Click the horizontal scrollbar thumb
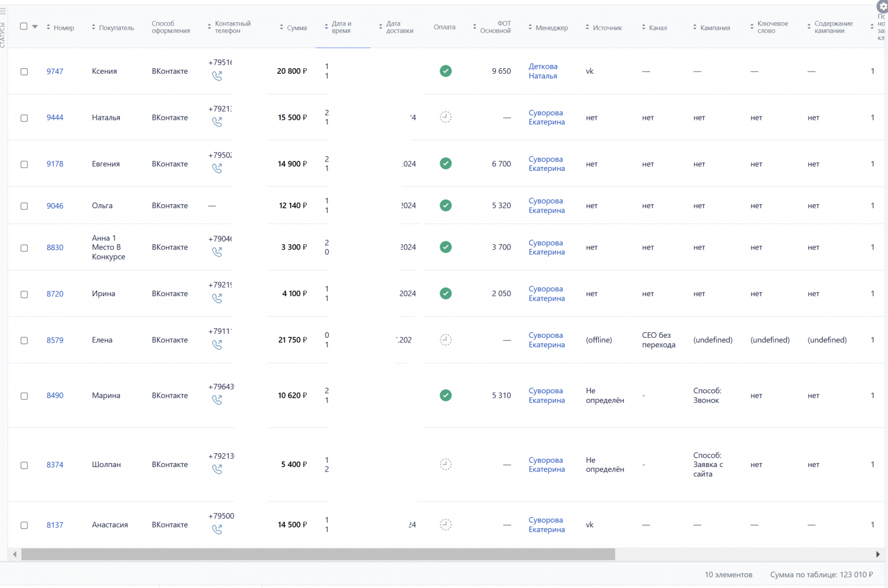Image resolution: width=888 pixels, height=588 pixels. 317,554
